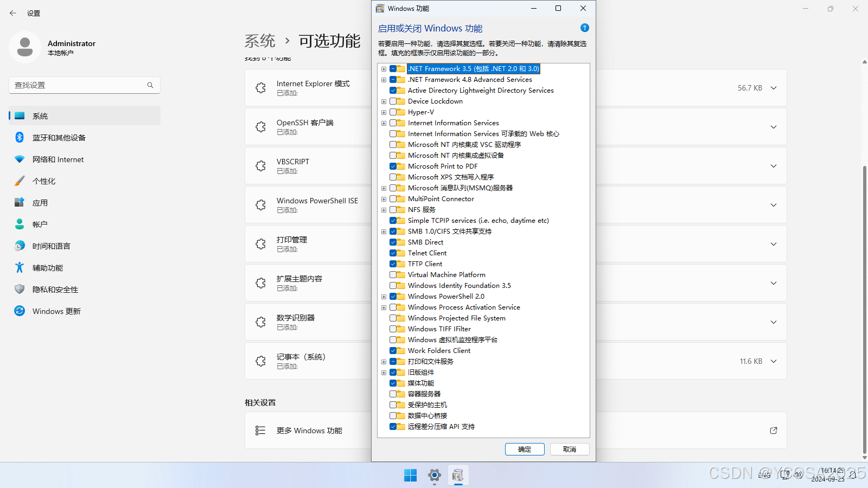Expand SMB 1.0/CIFS 文件共享支持 node
This screenshot has width=868, height=488.
click(384, 232)
